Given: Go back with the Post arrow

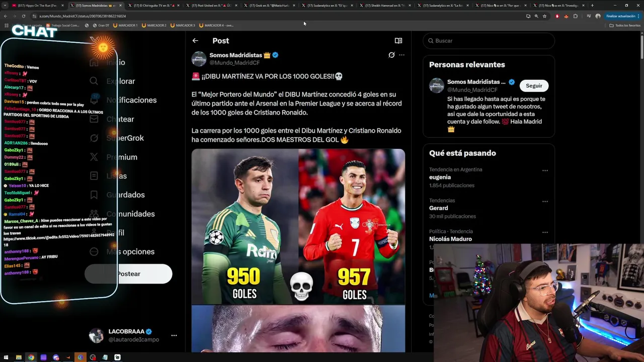Looking at the screenshot, I should click(195, 41).
